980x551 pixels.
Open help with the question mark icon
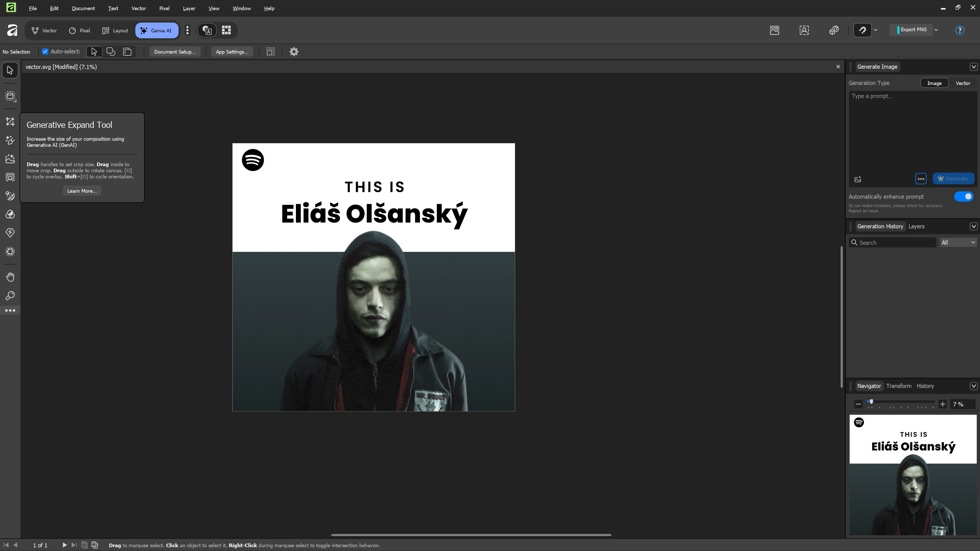point(960,30)
